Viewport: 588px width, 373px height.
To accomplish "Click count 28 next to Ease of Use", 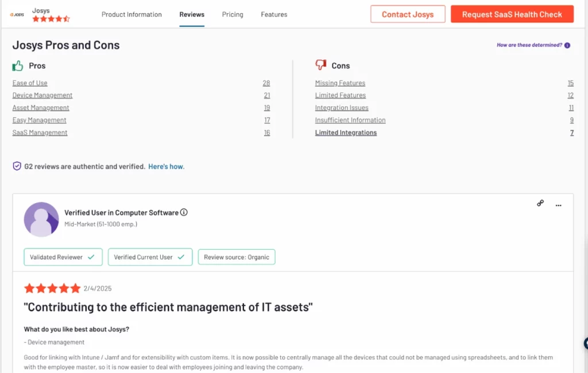I will (x=266, y=83).
